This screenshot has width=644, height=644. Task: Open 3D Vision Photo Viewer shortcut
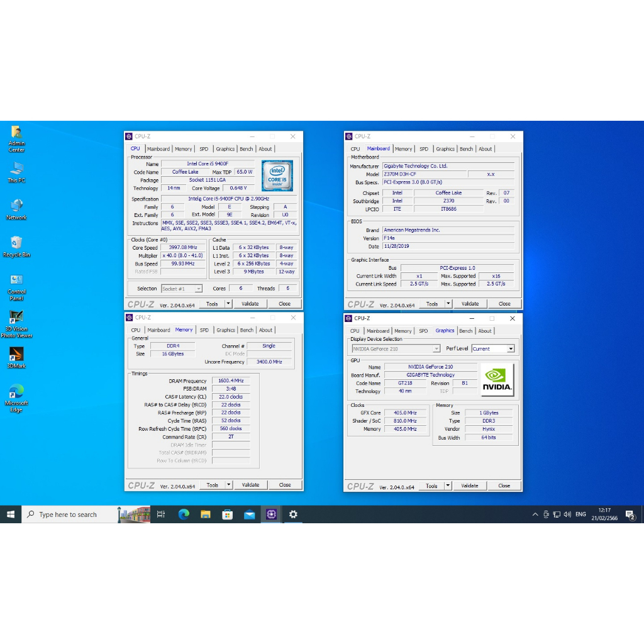coord(16,318)
